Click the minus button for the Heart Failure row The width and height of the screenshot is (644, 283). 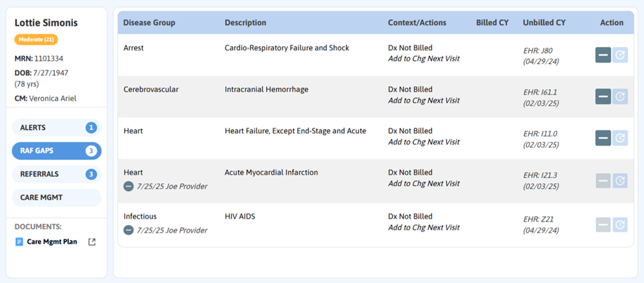pos(603,138)
